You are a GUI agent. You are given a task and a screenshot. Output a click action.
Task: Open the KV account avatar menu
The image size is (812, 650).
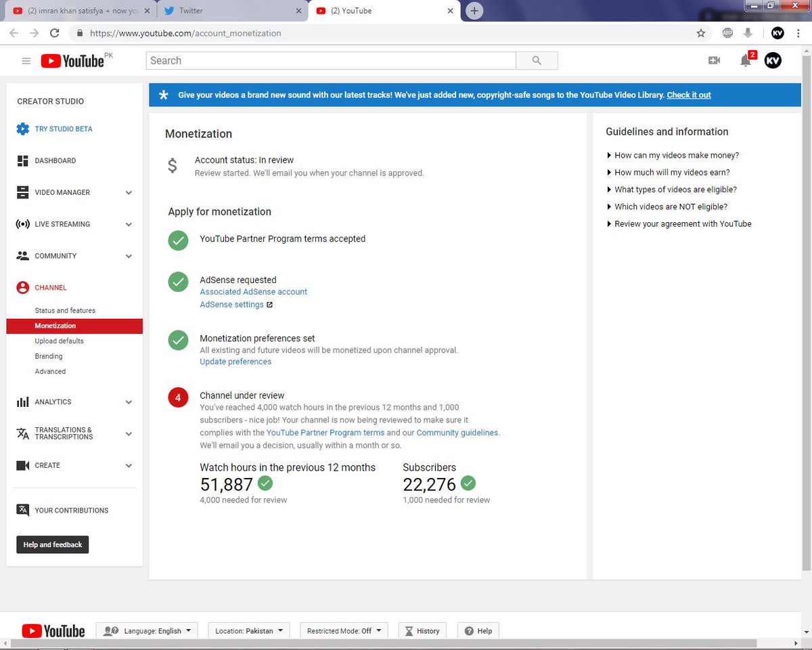pyautogui.click(x=773, y=61)
